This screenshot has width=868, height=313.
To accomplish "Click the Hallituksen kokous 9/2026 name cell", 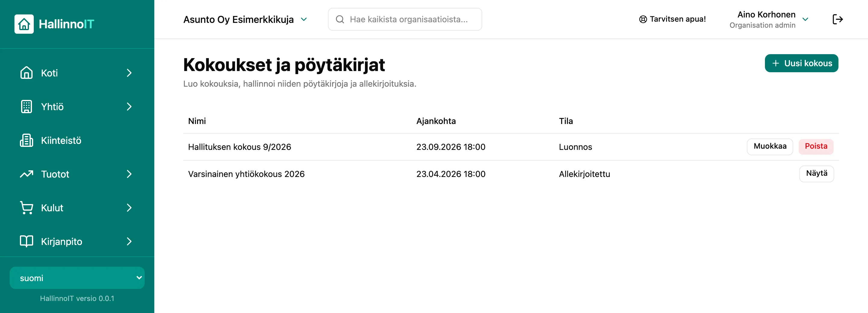I will pyautogui.click(x=240, y=147).
